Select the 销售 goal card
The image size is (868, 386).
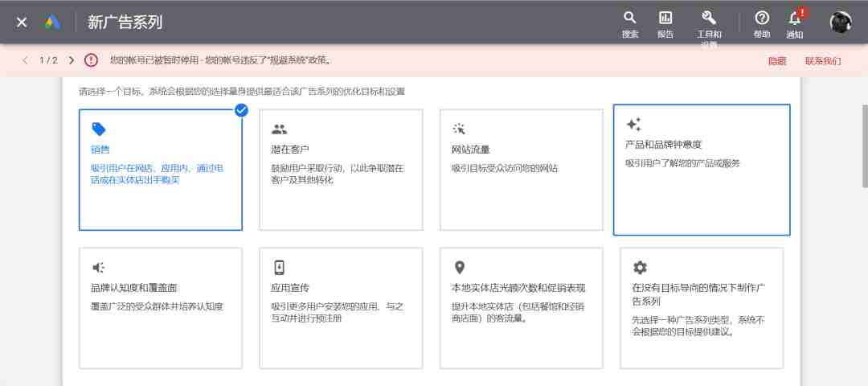tap(161, 170)
